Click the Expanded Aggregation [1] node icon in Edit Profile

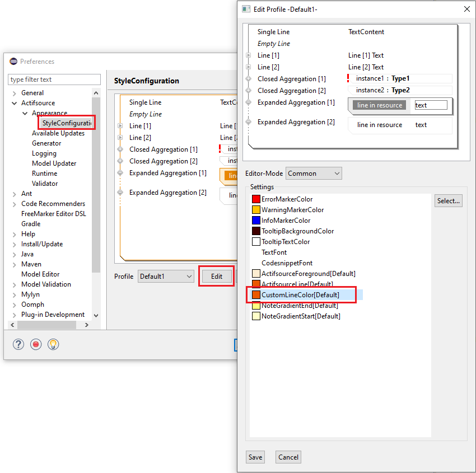click(x=248, y=102)
